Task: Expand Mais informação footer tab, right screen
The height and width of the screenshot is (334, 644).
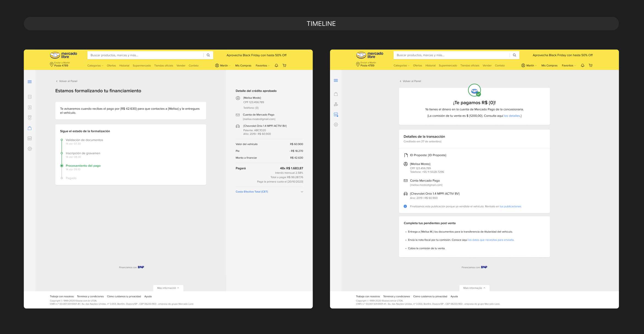Action: click(474, 288)
